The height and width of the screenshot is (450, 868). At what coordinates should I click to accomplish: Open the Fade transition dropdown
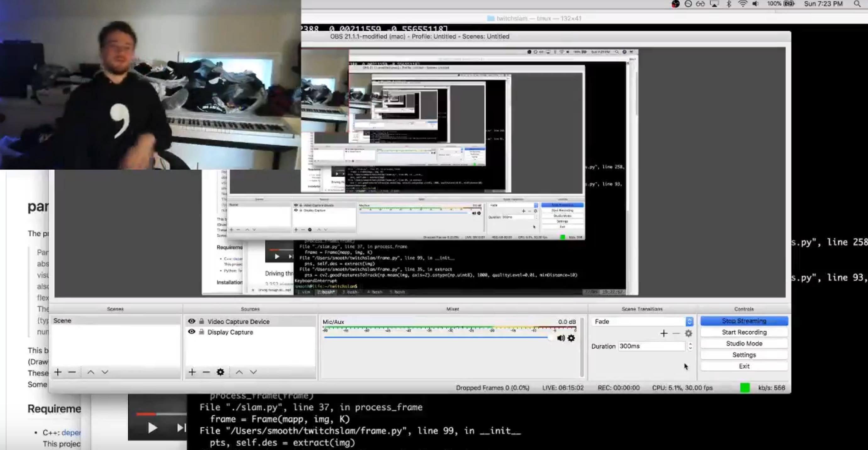(689, 322)
